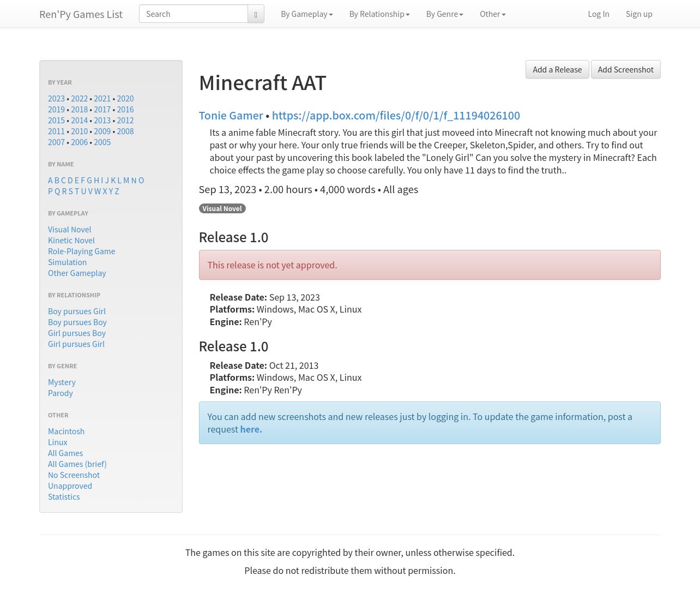This screenshot has height=593, width=700.
Task: Open No Screenshot games link
Action: (74, 475)
